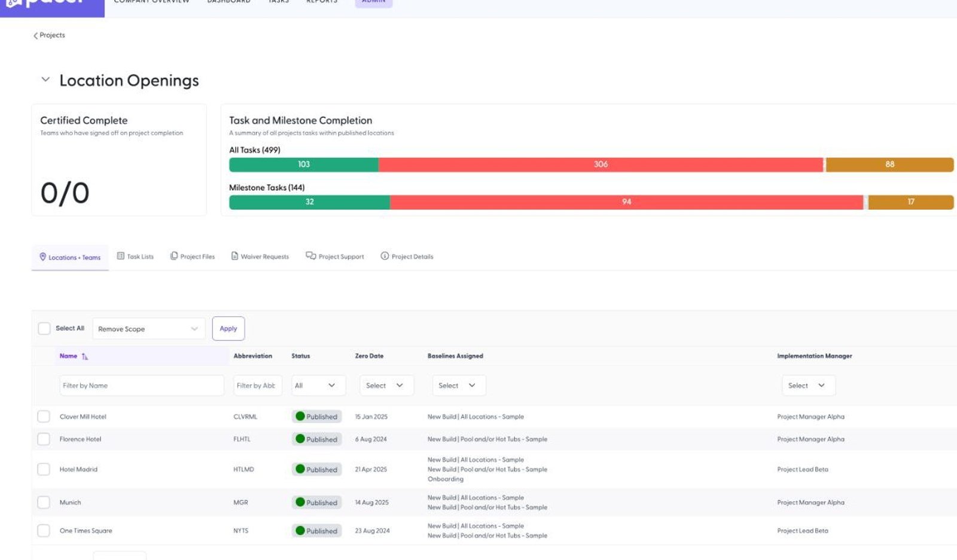The image size is (957, 560).
Task: Open the Hotel Madrid location
Action: pos(78,469)
